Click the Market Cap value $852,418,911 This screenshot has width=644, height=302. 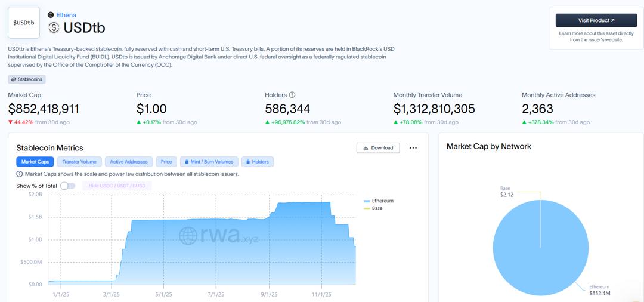(44, 109)
